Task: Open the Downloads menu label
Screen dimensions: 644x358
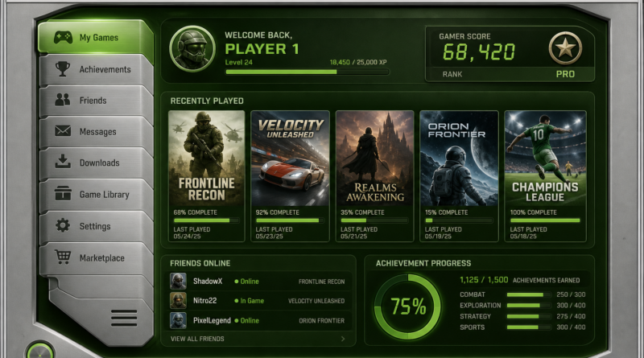Action: (99, 163)
